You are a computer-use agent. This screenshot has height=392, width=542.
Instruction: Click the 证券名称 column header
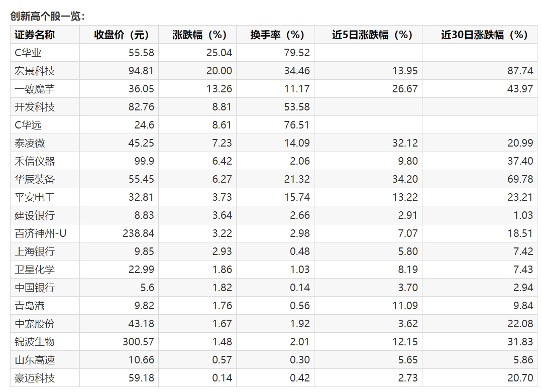pos(35,35)
